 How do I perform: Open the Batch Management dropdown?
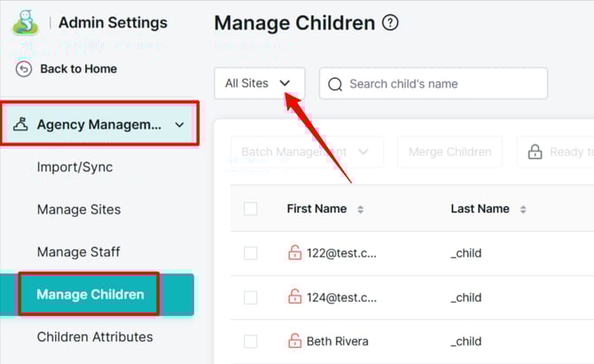point(306,151)
